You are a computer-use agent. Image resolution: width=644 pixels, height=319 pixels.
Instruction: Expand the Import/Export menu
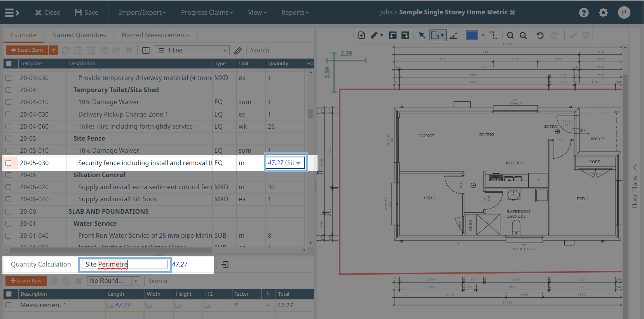[x=142, y=12]
